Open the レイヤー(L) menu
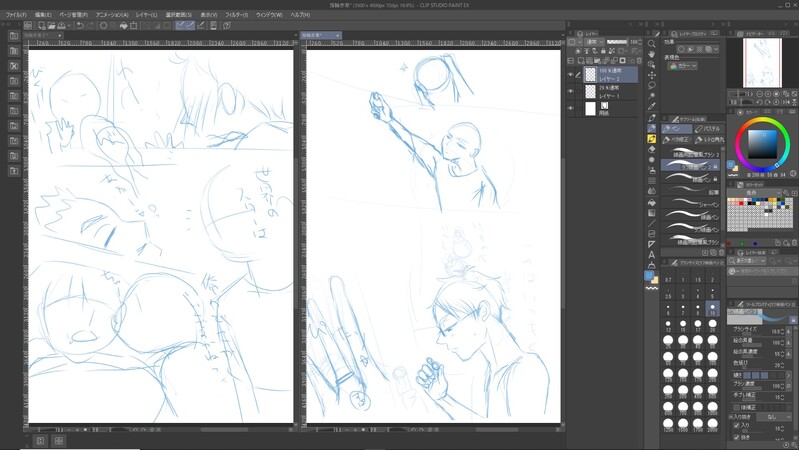The width and height of the screenshot is (799, 450). click(146, 15)
